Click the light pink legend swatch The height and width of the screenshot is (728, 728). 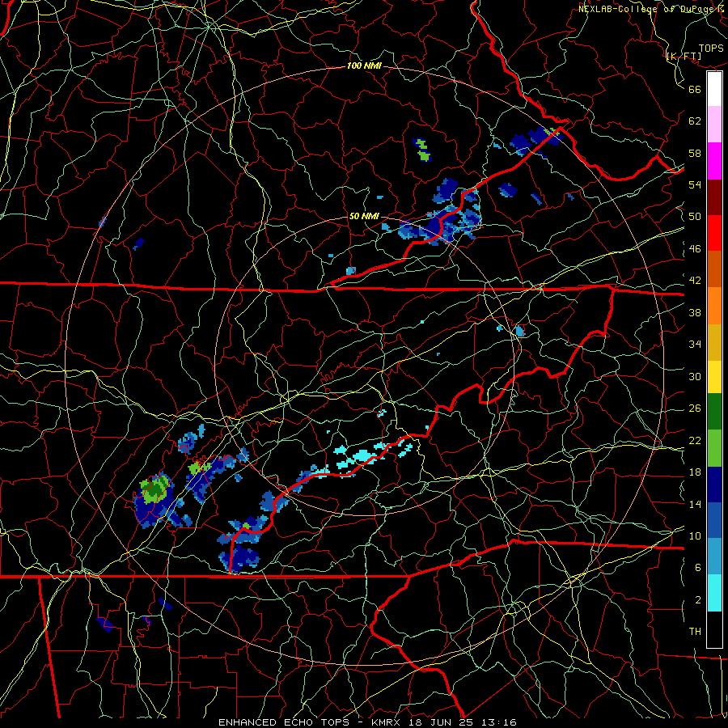(714, 125)
